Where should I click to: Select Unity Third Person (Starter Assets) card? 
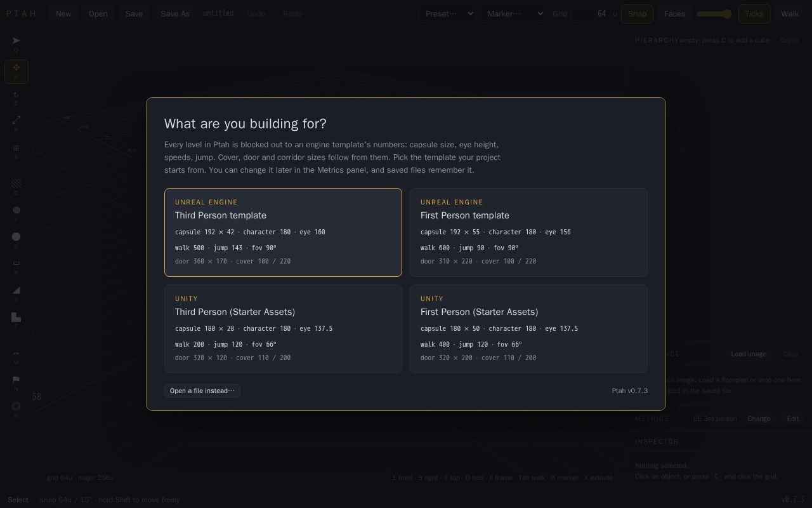tap(283, 328)
